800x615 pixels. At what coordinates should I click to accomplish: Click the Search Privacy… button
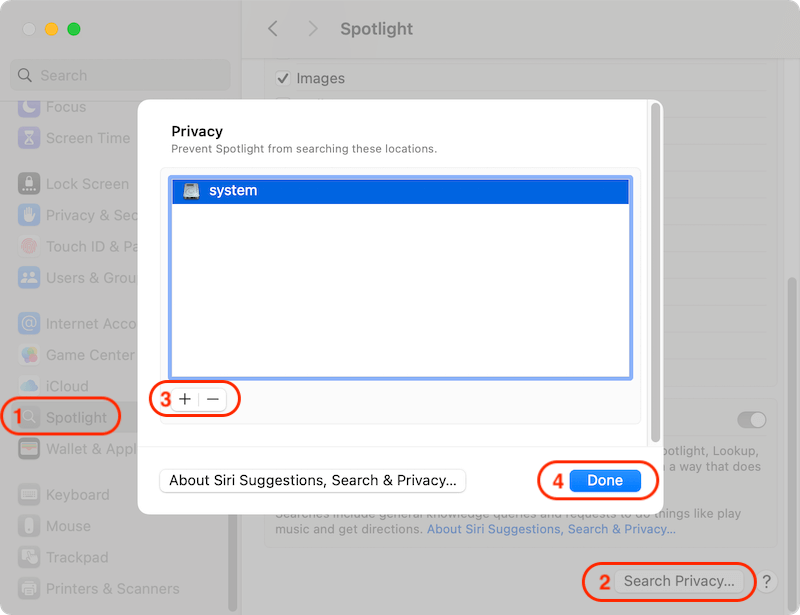[x=679, y=581]
